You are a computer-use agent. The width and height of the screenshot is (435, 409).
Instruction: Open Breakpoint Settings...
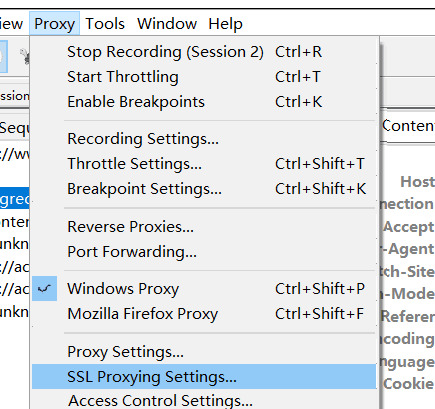[x=204, y=189]
